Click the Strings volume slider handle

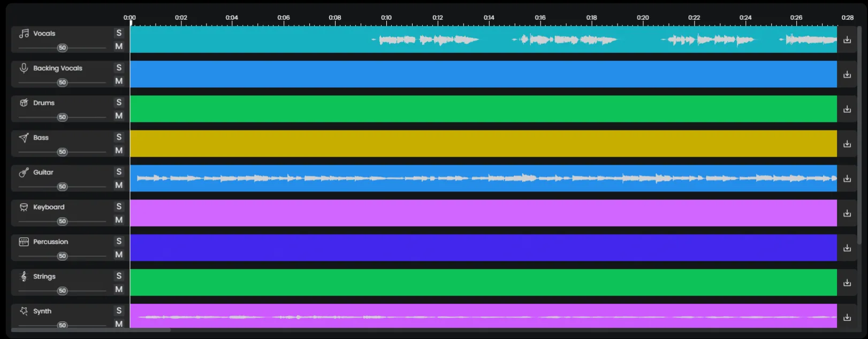63,291
